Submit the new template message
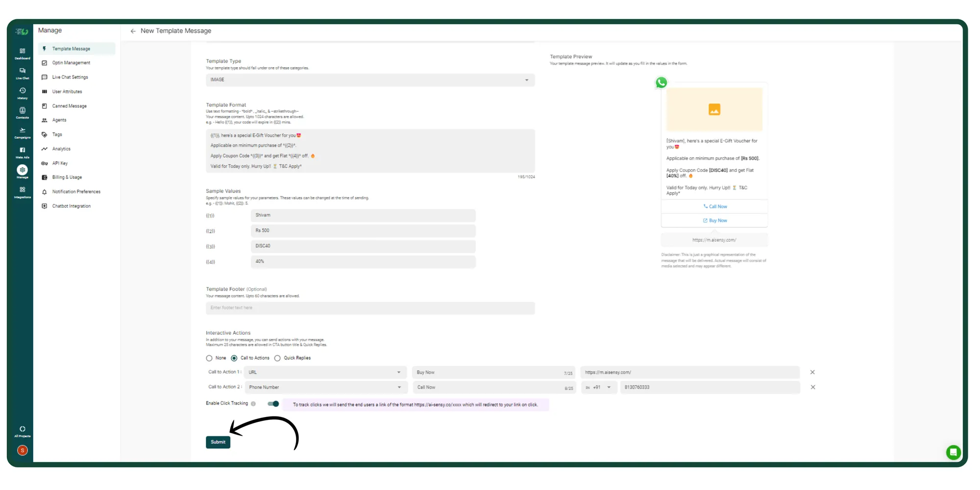 click(218, 442)
